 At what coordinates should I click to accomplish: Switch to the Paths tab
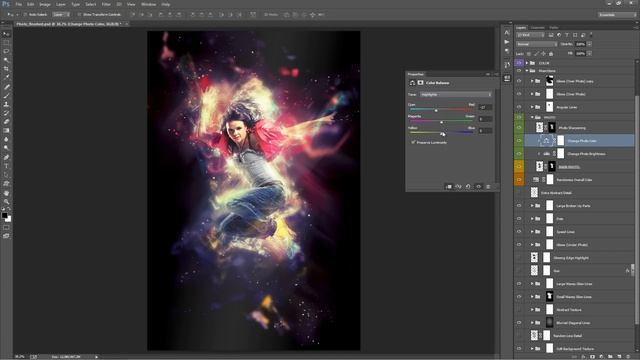click(553, 28)
